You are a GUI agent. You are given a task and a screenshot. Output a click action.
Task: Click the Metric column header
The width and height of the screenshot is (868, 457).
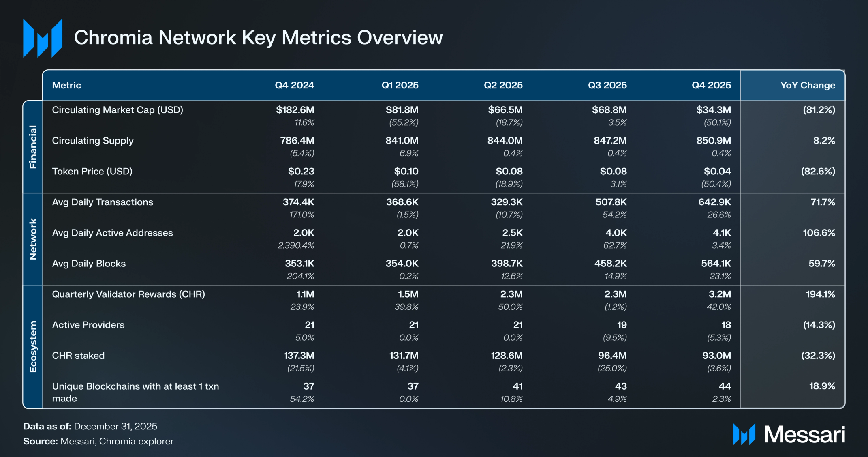coord(66,85)
